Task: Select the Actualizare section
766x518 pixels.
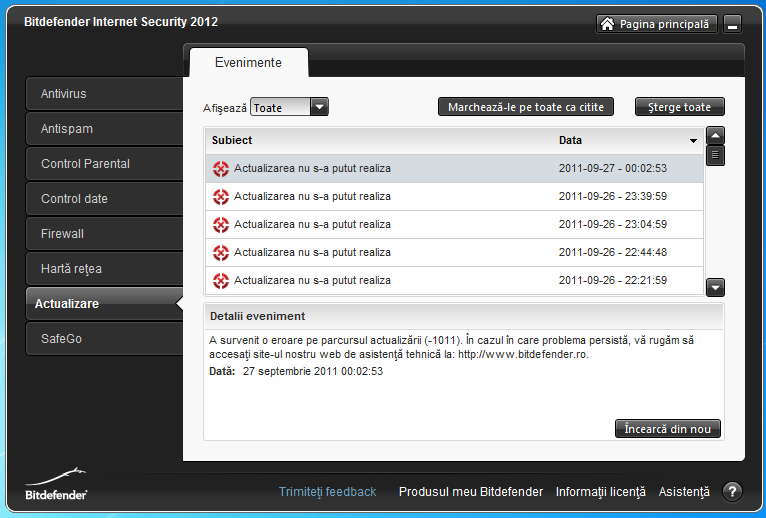Action: [x=105, y=303]
